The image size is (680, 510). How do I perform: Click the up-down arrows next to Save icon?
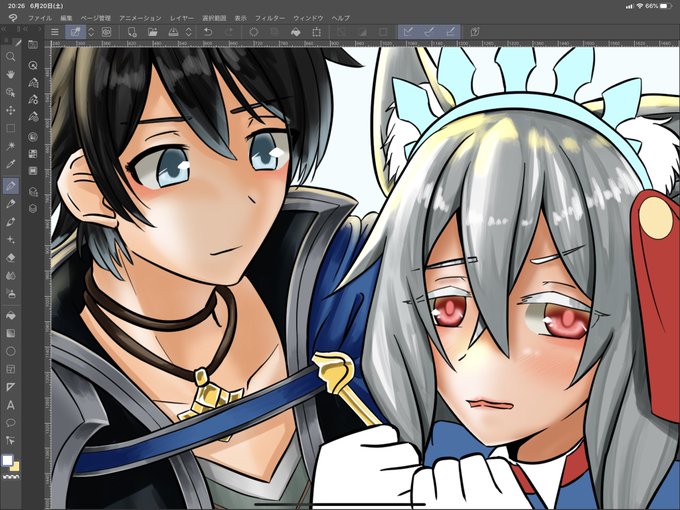pyautogui.click(x=189, y=32)
